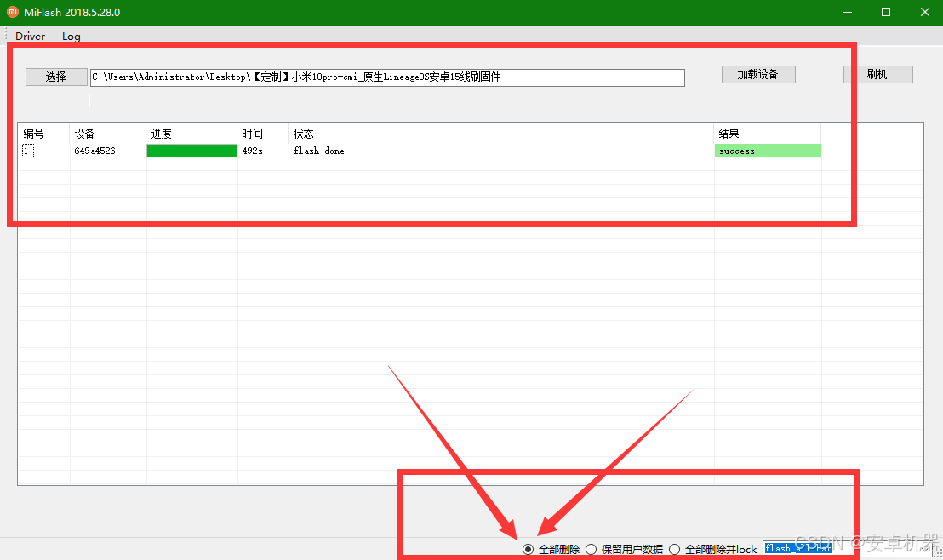Close the MiFlash window

pyautogui.click(x=924, y=12)
